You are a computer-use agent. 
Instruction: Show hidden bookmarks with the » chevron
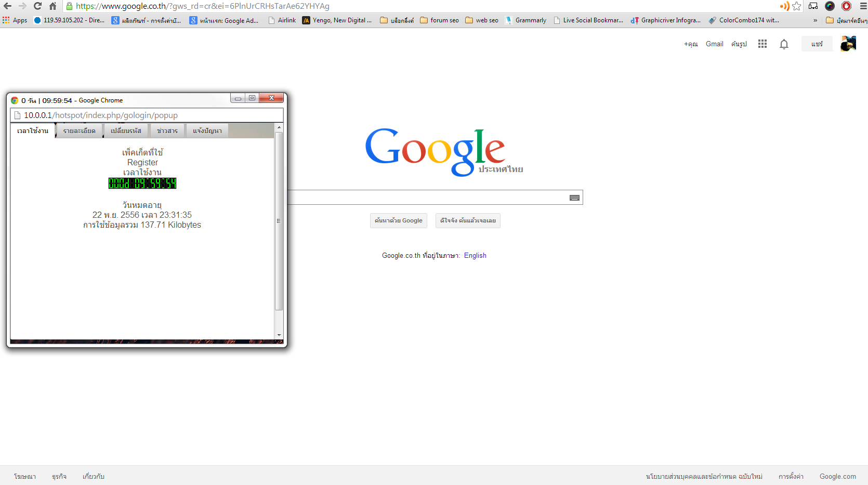click(x=815, y=20)
